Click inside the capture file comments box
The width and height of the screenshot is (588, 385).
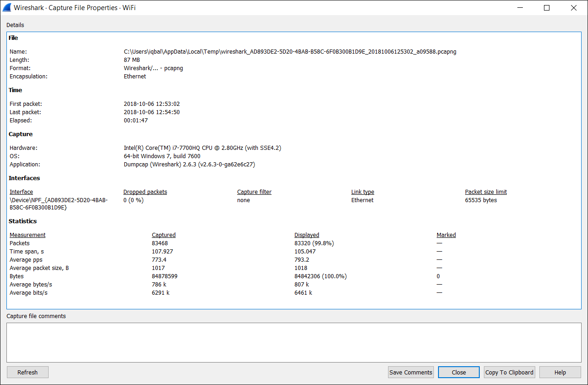294,342
